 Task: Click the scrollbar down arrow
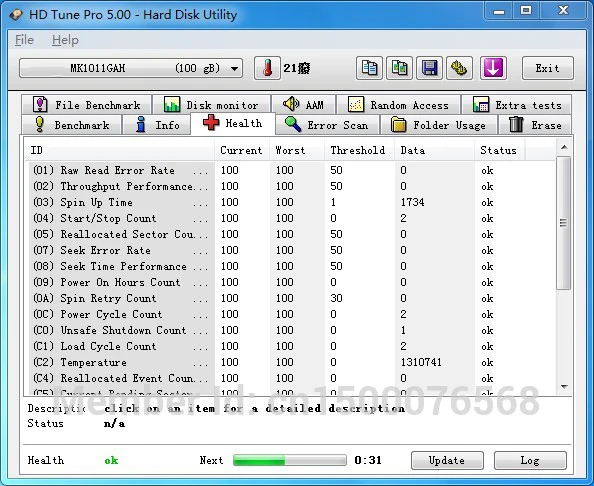564,387
